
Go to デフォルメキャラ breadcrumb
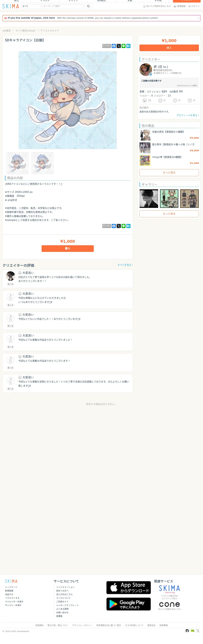[49, 30]
